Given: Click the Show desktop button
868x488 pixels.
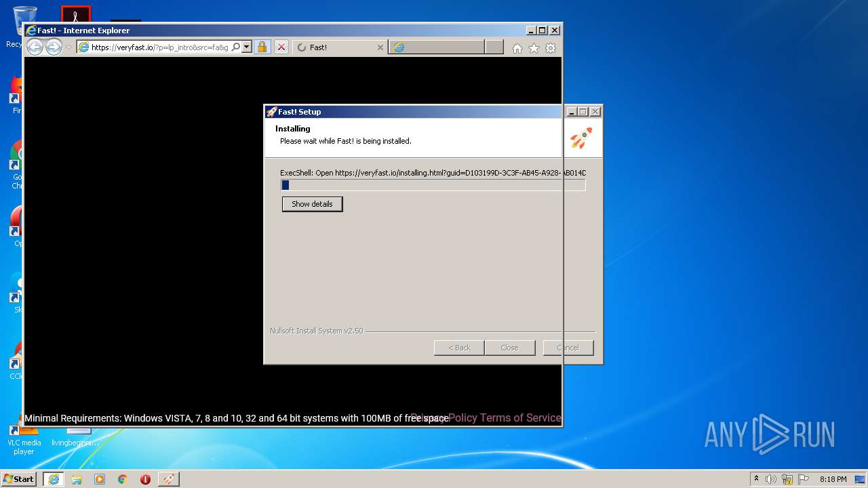Looking at the screenshot, I should [861, 479].
